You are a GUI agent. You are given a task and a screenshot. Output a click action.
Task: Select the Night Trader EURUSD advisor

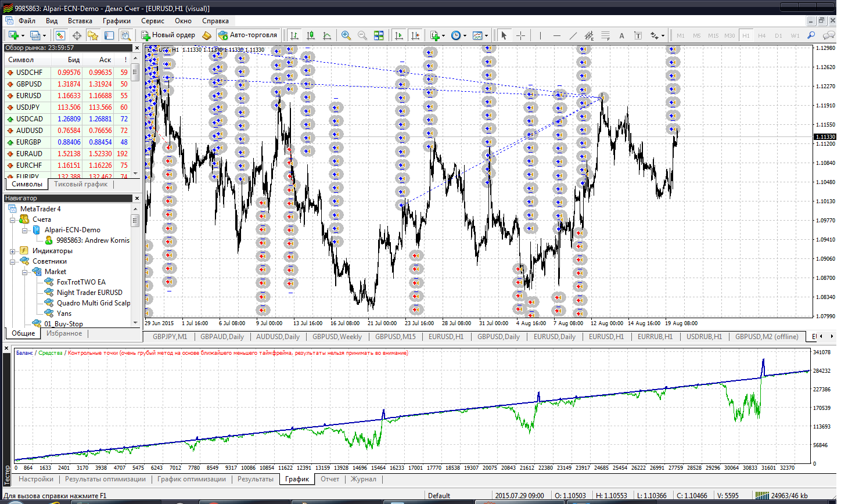click(89, 293)
